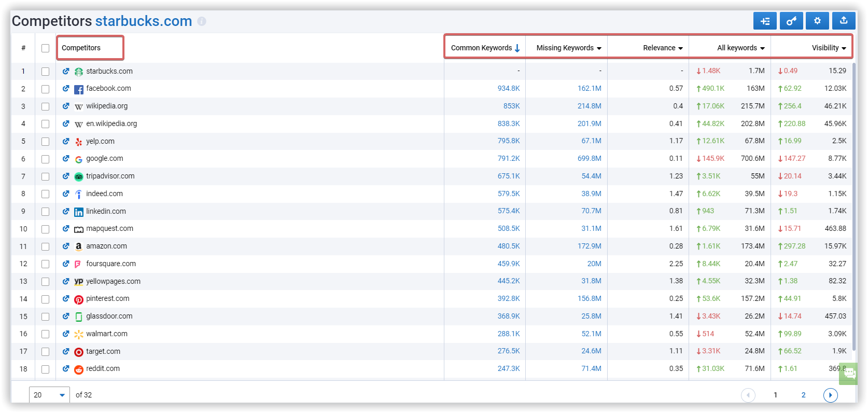The height and width of the screenshot is (413, 868).
Task: Open external link icon for wikipedia.org
Action: coord(66,106)
